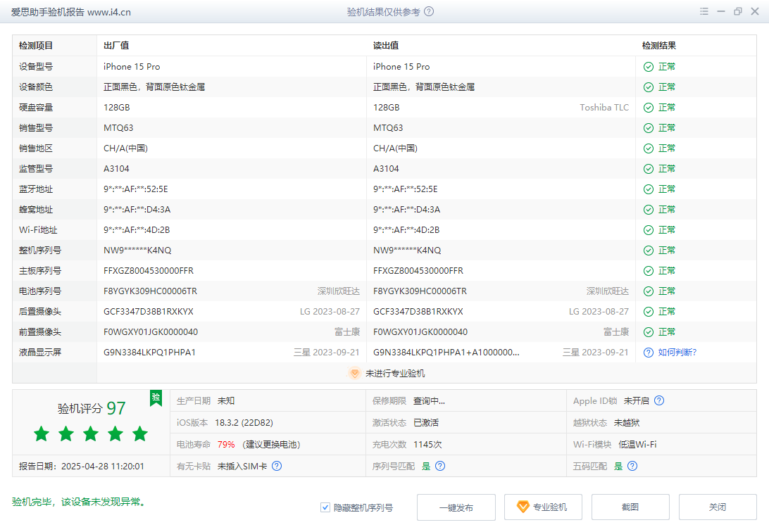Click the shield icon beside 未进行专业验机
The image size is (769, 532).
click(355, 373)
